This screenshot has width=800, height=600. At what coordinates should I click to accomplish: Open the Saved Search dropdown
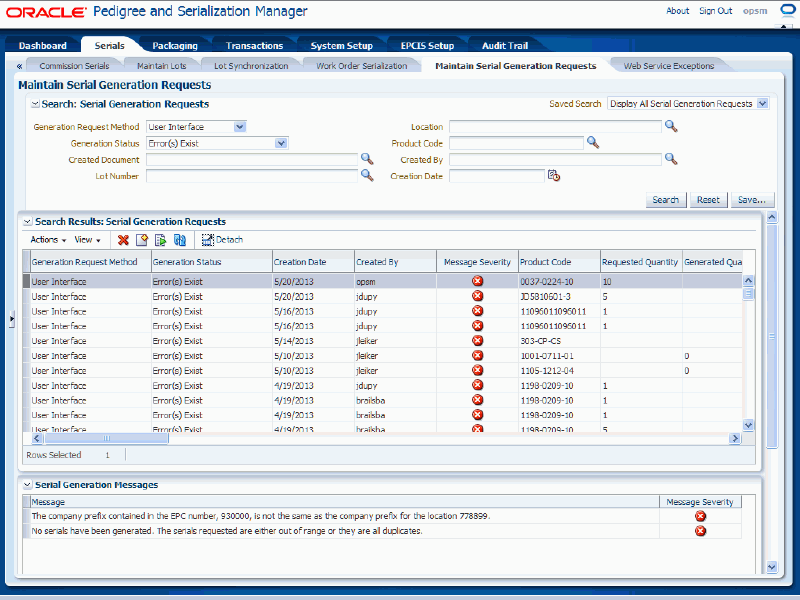click(762, 104)
